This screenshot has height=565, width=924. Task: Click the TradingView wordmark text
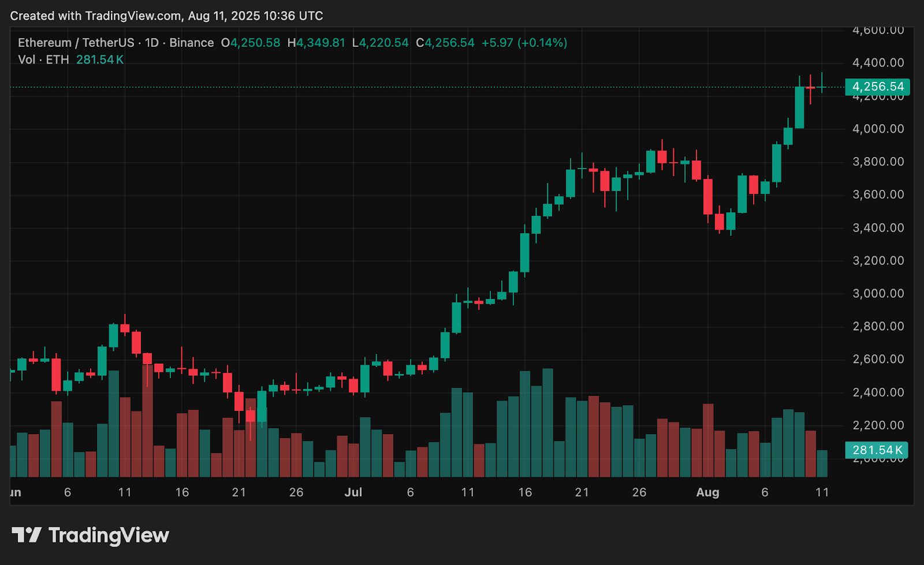(109, 535)
